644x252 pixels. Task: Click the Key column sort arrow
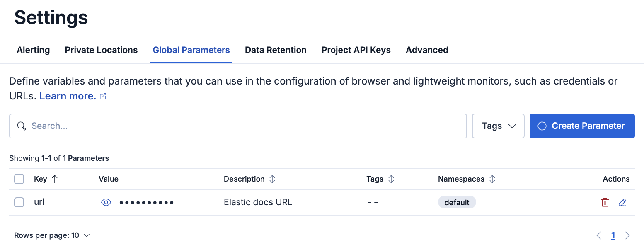[x=55, y=179]
